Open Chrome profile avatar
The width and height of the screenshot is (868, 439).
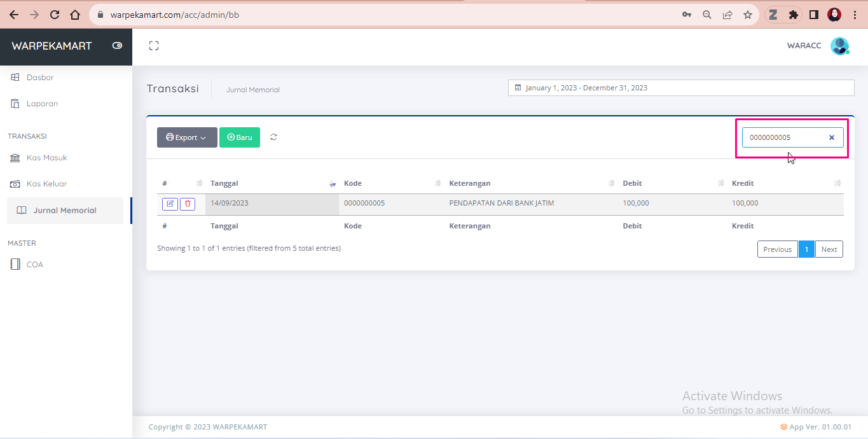pyautogui.click(x=834, y=15)
